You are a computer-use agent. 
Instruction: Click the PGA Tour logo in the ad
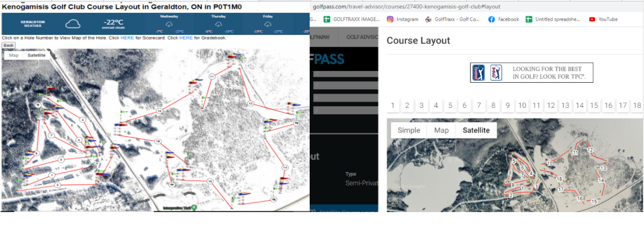(x=478, y=73)
